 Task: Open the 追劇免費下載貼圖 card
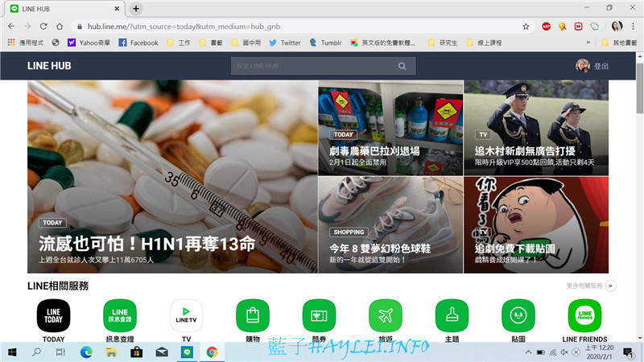tap(536, 225)
